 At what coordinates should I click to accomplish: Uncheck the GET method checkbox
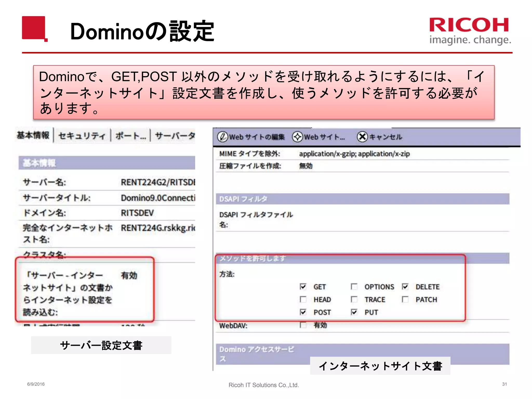tap(303, 287)
